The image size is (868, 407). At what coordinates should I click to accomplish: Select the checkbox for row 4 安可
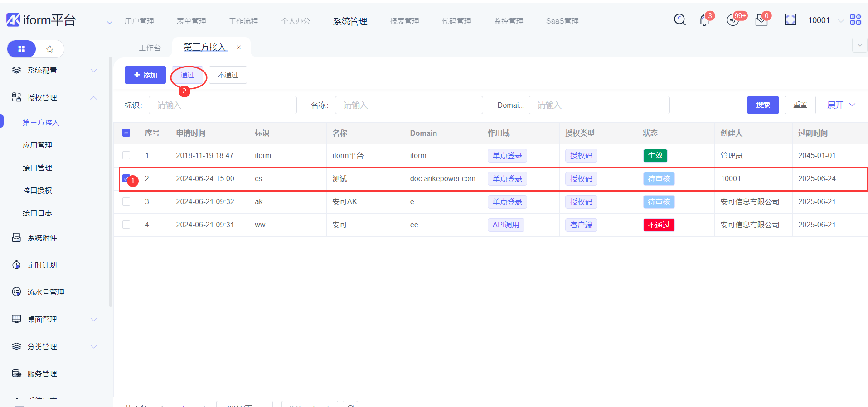pos(126,225)
